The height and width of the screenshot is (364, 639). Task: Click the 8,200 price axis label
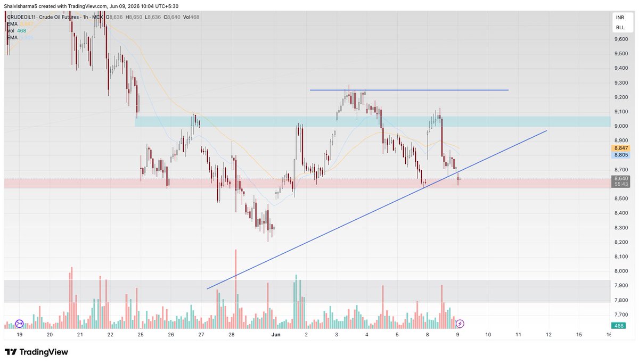point(621,242)
